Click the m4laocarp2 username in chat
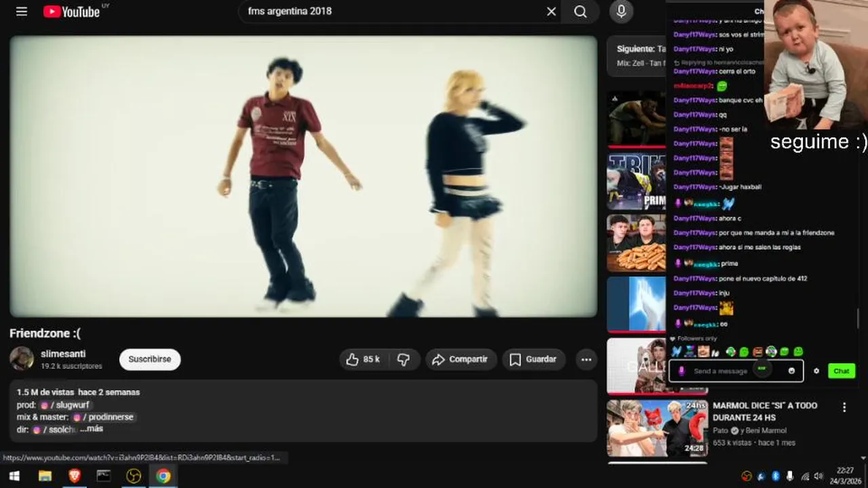The height and width of the screenshot is (488, 868). (693, 86)
